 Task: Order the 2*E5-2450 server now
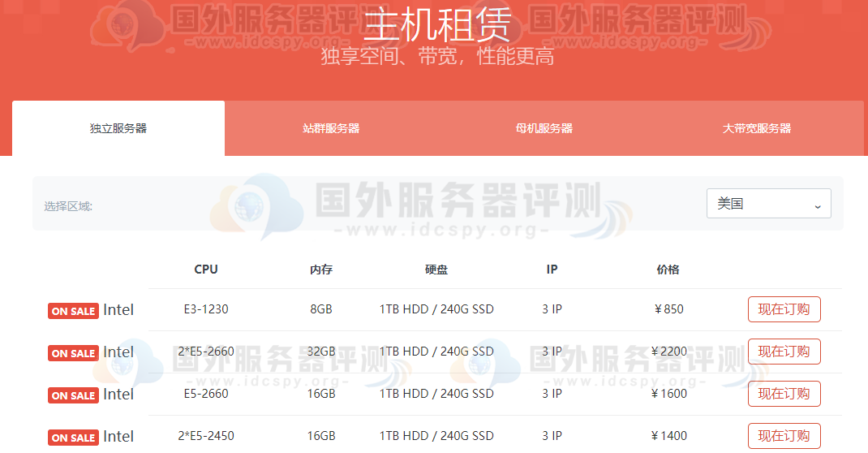click(x=784, y=436)
